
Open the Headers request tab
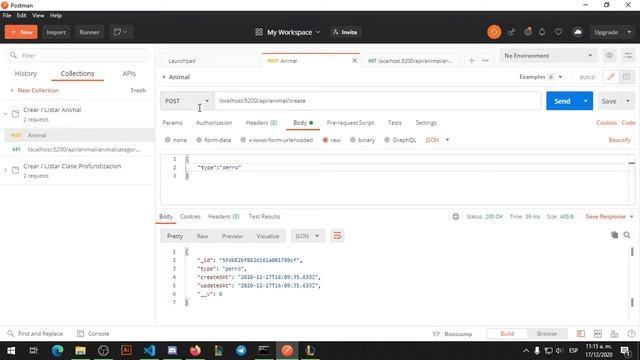pos(261,123)
